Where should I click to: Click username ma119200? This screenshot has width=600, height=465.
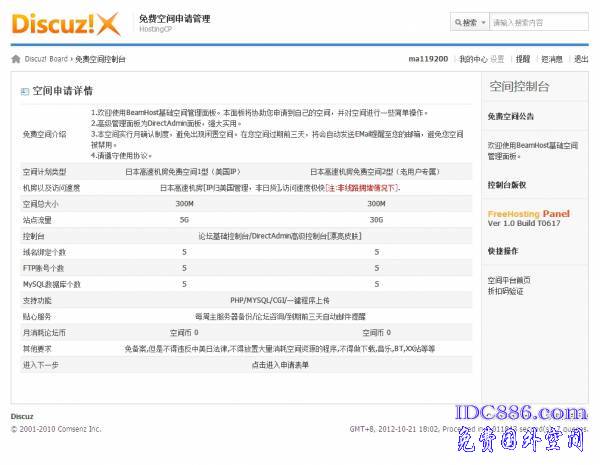point(429,59)
